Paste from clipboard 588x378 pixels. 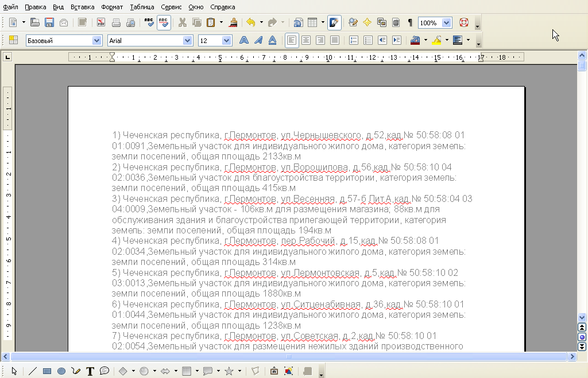pos(211,22)
